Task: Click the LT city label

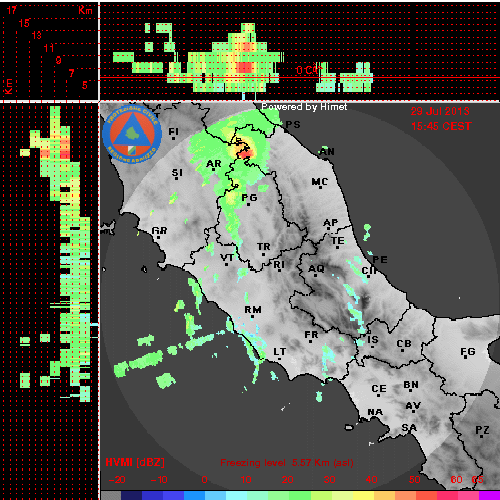Action: point(280,352)
